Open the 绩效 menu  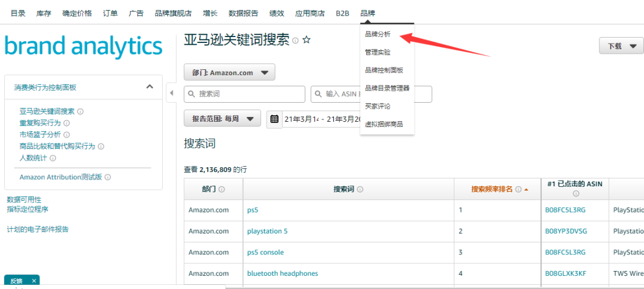point(277,13)
